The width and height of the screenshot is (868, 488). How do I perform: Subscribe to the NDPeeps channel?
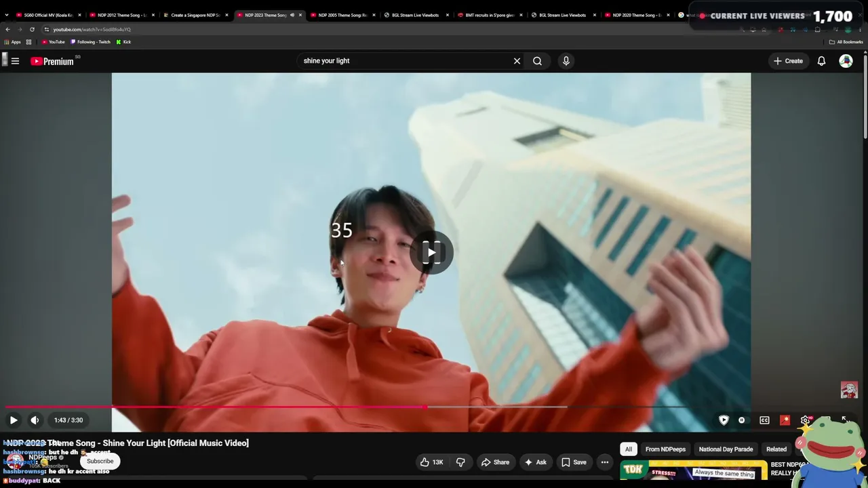coord(100,461)
